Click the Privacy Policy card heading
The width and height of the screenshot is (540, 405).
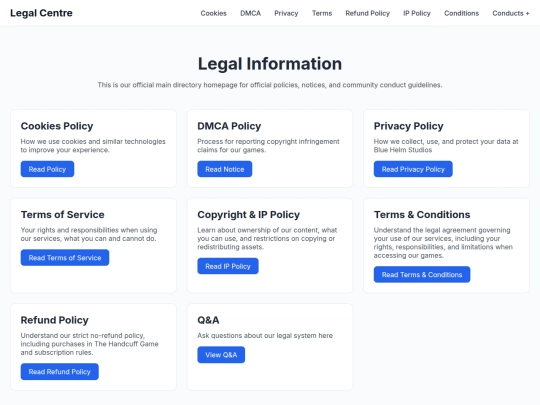tap(408, 126)
